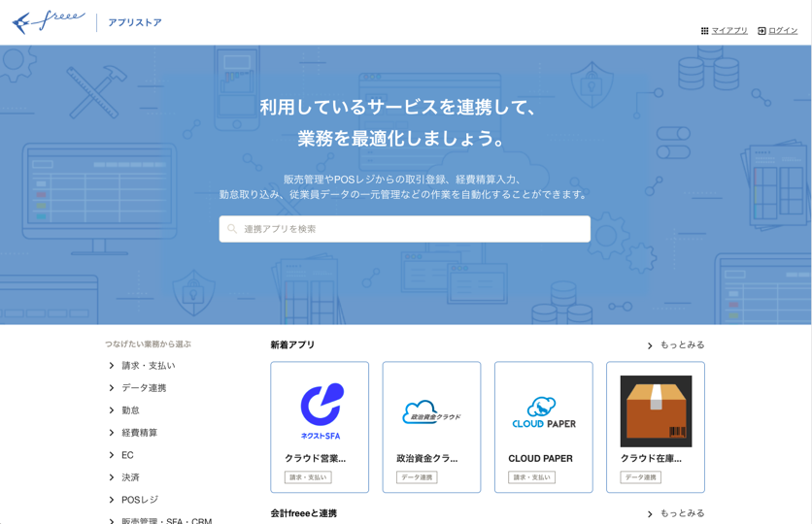Click the 政治資金クラウド app logo
The width and height of the screenshot is (812, 524).
pyautogui.click(x=431, y=412)
